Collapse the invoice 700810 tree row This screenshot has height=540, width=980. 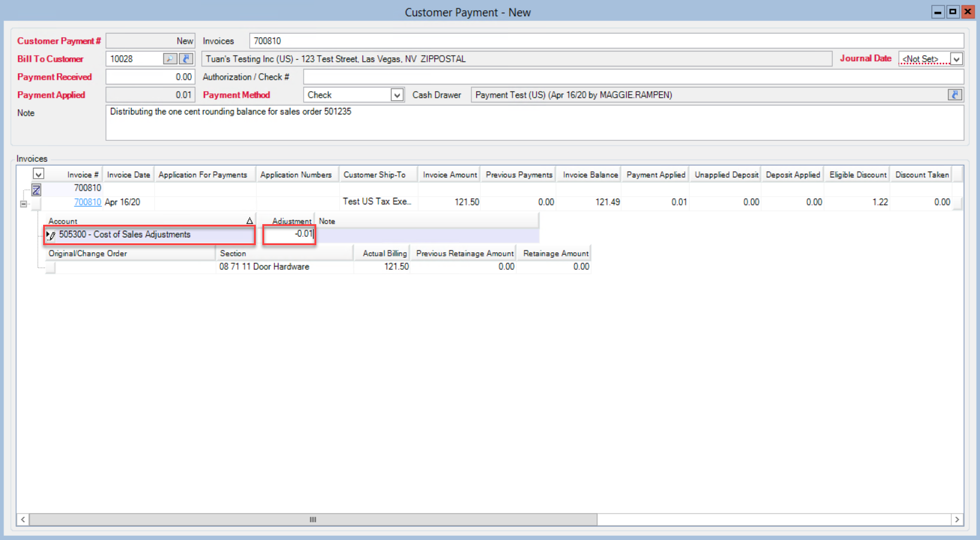pyautogui.click(x=23, y=204)
